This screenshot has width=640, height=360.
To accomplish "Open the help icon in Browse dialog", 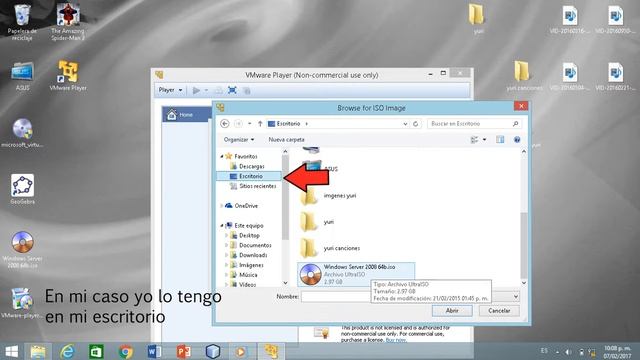I will (x=517, y=140).
